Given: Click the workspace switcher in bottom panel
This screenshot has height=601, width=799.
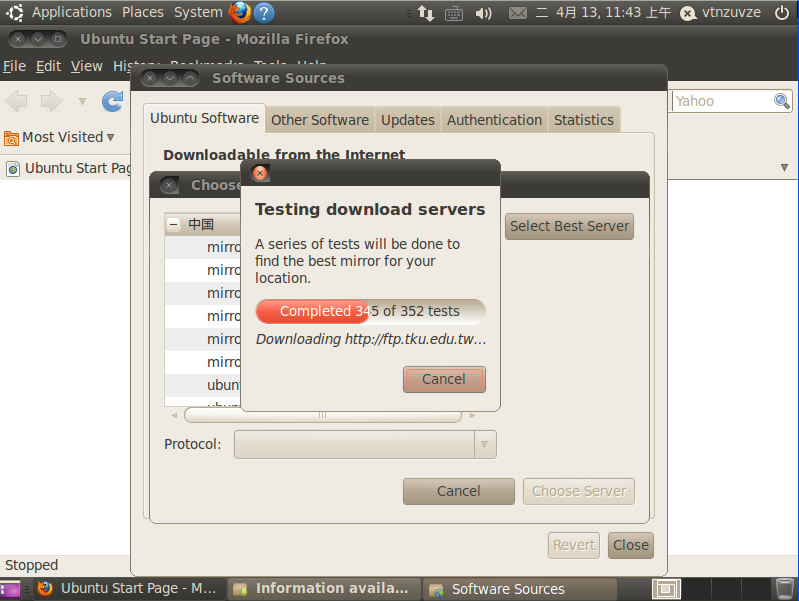Looking at the screenshot, I should tap(665, 589).
